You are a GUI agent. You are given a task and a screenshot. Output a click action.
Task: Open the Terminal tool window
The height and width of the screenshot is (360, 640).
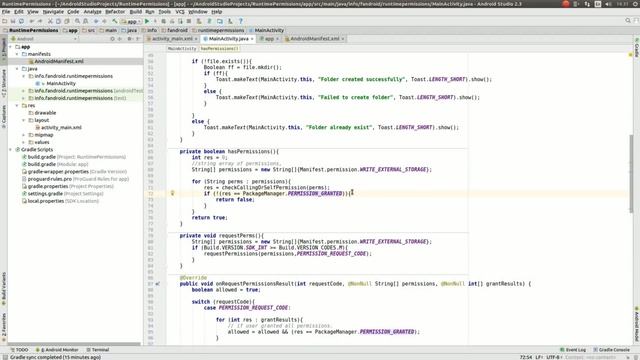(x=98, y=350)
